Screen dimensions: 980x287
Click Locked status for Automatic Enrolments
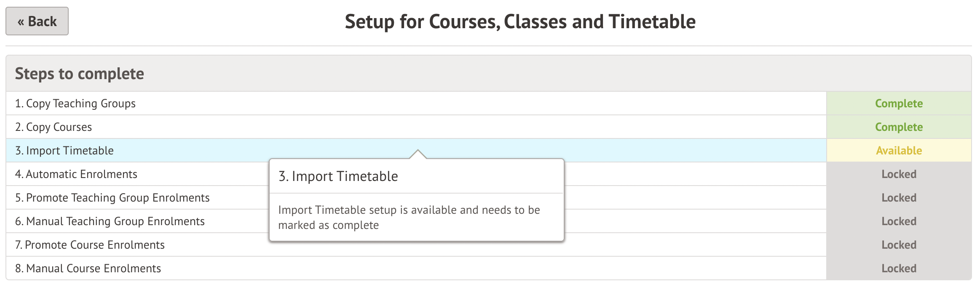click(x=899, y=174)
